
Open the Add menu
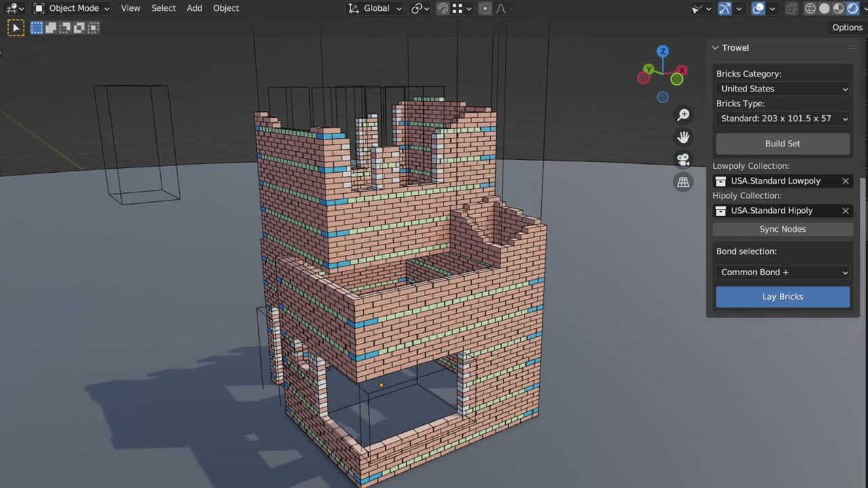tap(194, 8)
